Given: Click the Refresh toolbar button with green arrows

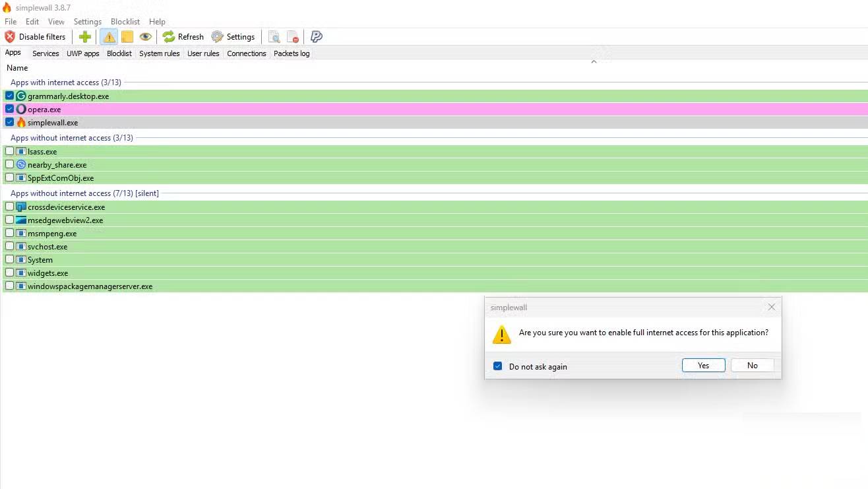Looking at the screenshot, I should (183, 37).
